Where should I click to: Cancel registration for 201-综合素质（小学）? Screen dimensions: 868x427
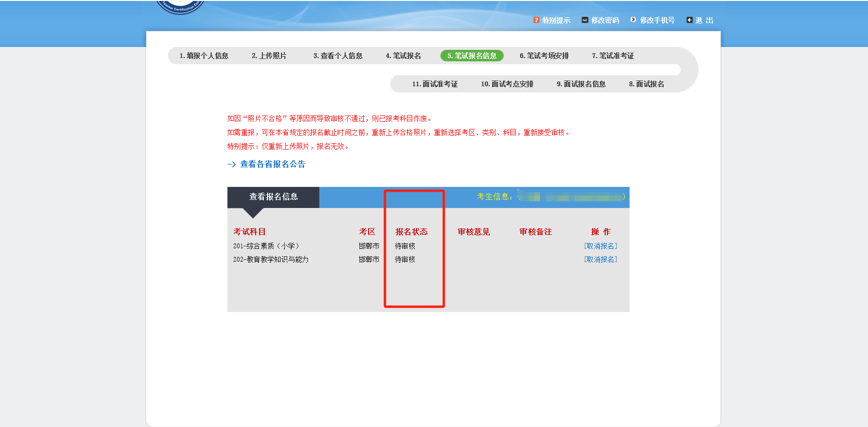(x=600, y=246)
